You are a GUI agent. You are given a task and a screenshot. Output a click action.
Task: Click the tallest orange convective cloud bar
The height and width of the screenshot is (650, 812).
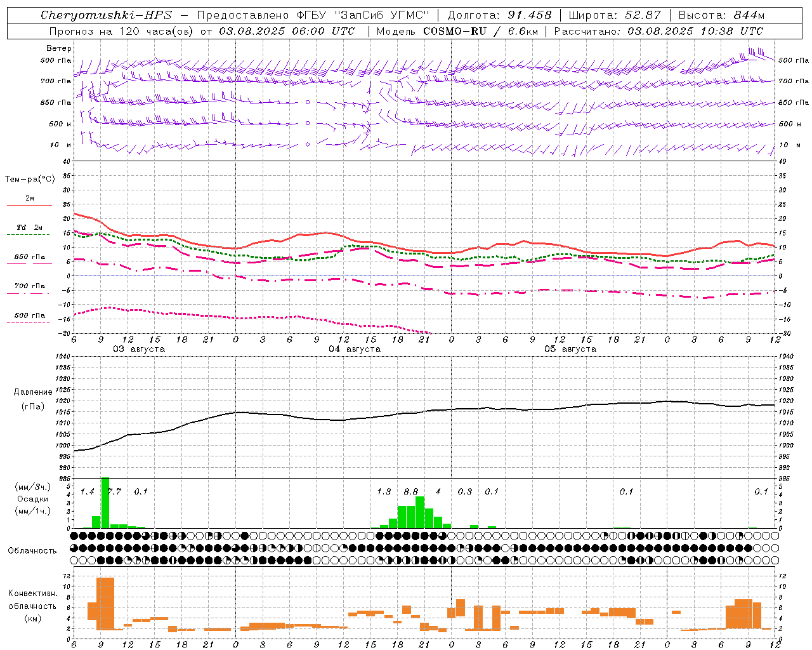click(x=105, y=604)
